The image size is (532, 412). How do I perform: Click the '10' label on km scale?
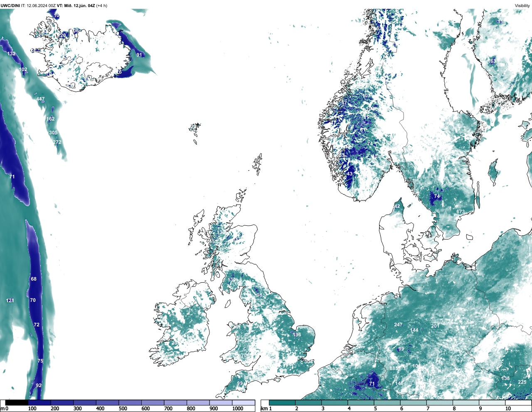pos(508,409)
